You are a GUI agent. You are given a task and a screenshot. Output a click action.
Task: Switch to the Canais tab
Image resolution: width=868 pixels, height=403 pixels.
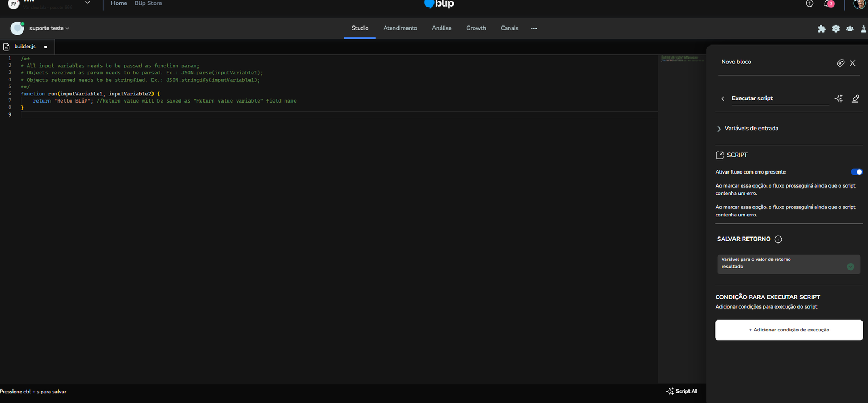pyautogui.click(x=509, y=28)
